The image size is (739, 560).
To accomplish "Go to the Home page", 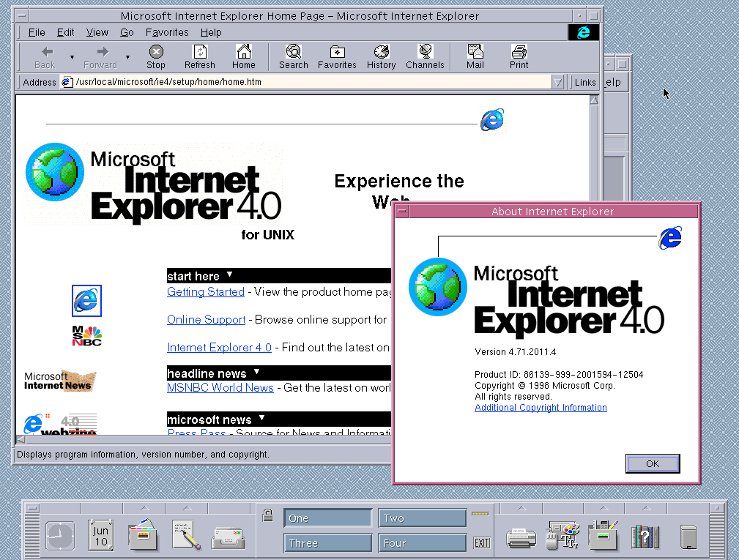I will pyautogui.click(x=244, y=57).
